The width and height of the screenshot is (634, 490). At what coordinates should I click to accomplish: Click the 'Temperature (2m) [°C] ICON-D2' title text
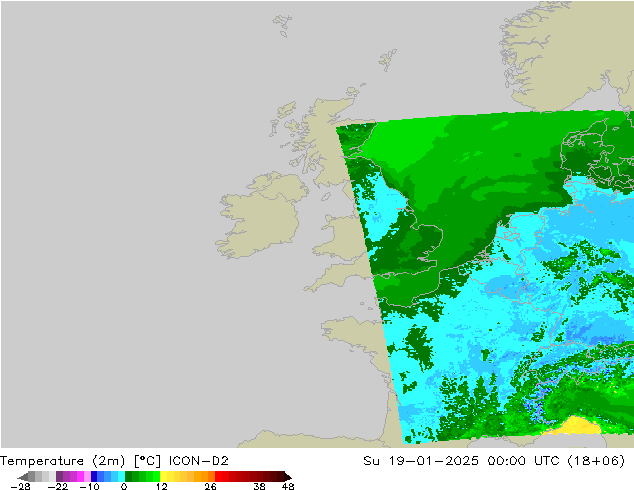pos(114,460)
